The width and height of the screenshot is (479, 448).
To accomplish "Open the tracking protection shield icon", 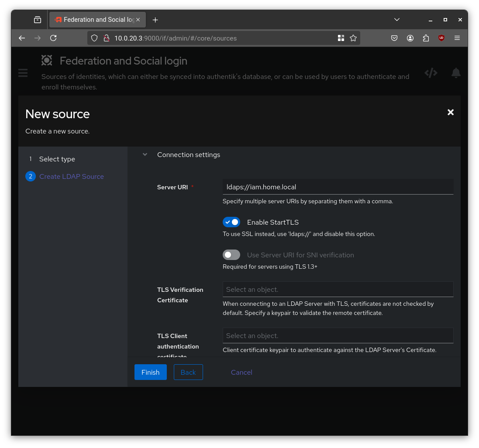I will point(94,38).
